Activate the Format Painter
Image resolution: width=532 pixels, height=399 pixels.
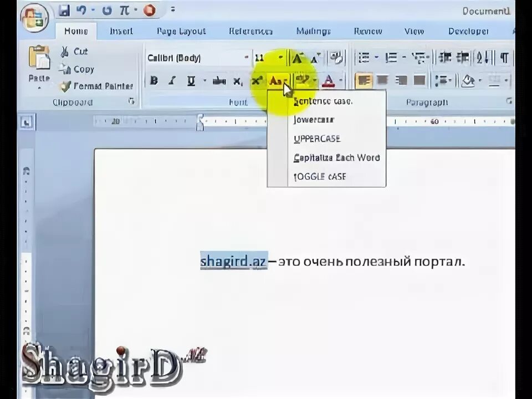pos(96,86)
